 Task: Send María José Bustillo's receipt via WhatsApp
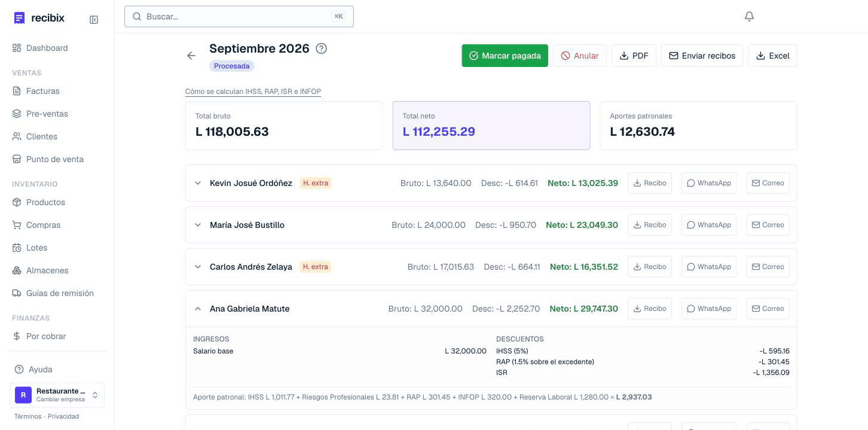point(709,225)
